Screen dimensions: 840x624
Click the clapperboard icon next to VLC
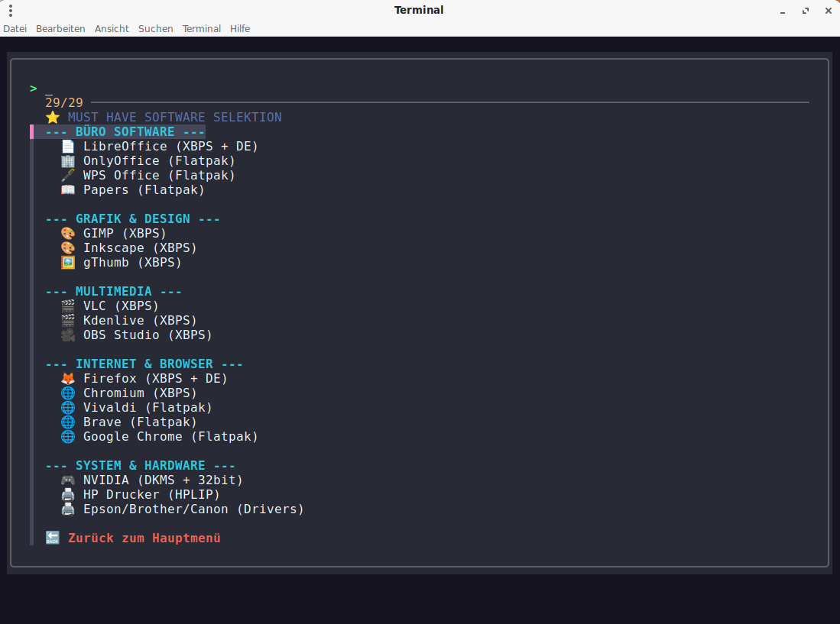click(x=68, y=306)
